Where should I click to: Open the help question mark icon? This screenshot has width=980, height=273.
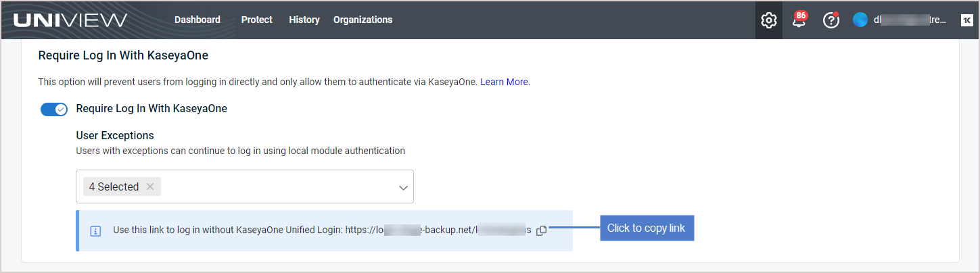coord(831,20)
